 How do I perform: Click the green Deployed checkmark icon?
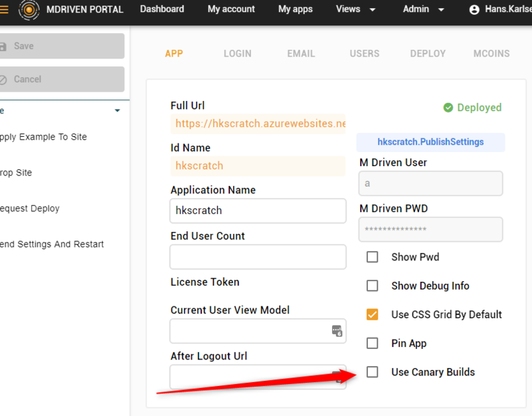(448, 108)
